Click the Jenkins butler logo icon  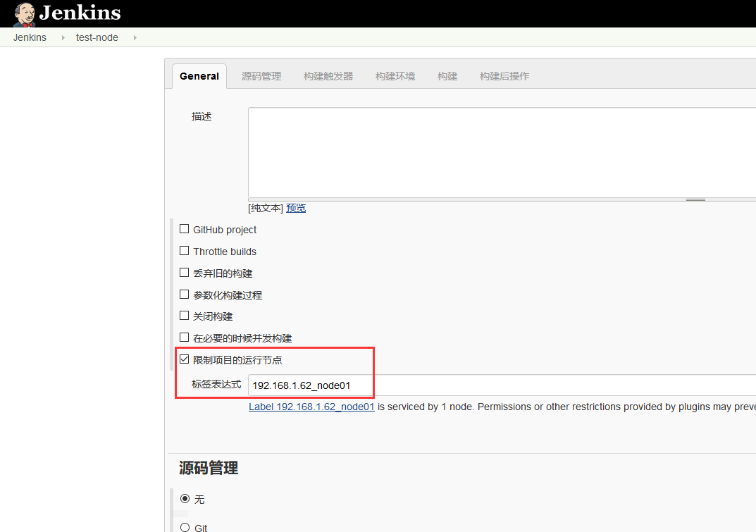click(24, 15)
